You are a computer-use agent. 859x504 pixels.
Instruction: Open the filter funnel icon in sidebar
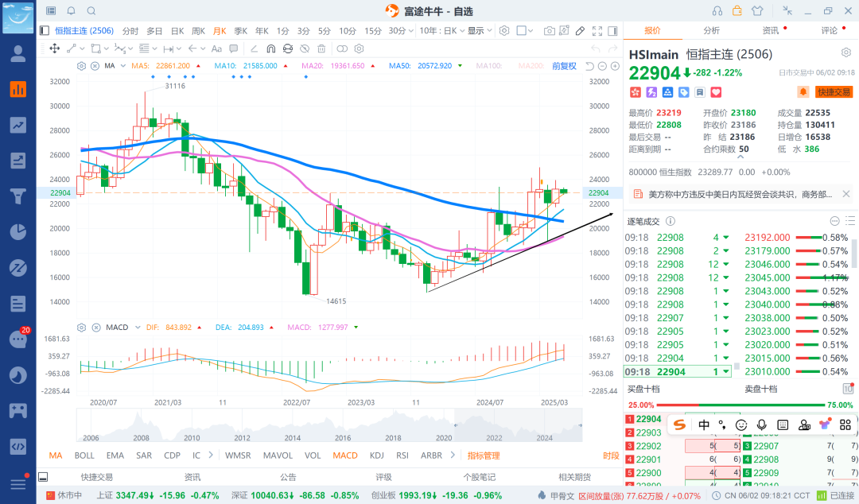click(x=18, y=196)
